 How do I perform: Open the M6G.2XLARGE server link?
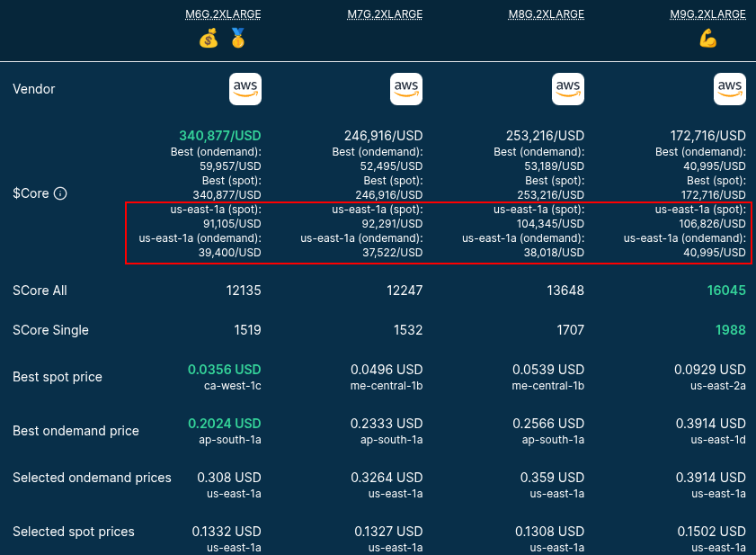[x=223, y=14]
